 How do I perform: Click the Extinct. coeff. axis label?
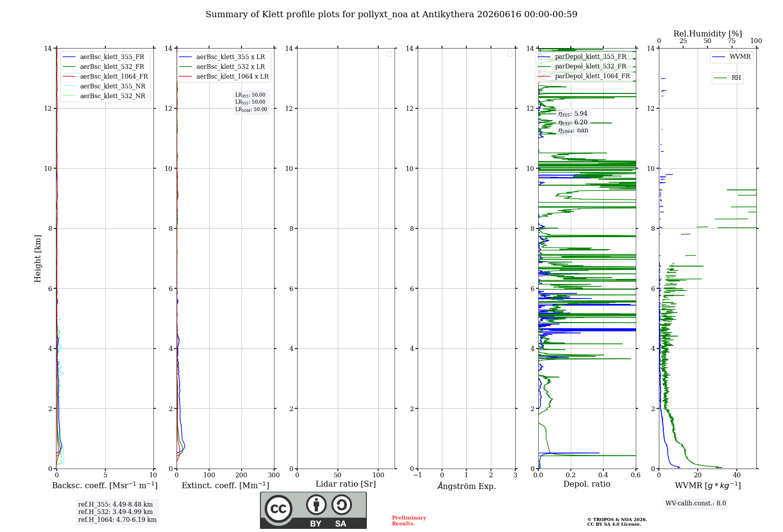tap(226, 485)
